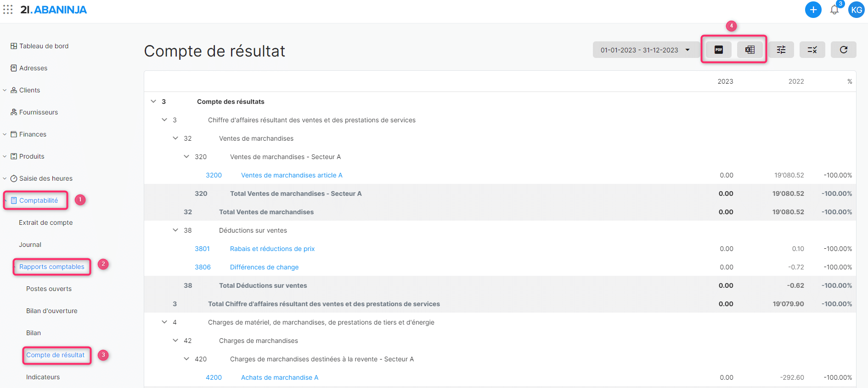868x388 pixels.
Task: Select Compte de résultat in sidebar
Action: point(56,355)
